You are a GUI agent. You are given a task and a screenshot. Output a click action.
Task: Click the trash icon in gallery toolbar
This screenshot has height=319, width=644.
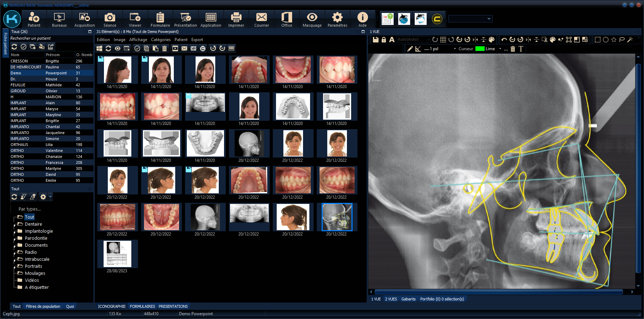164,48
